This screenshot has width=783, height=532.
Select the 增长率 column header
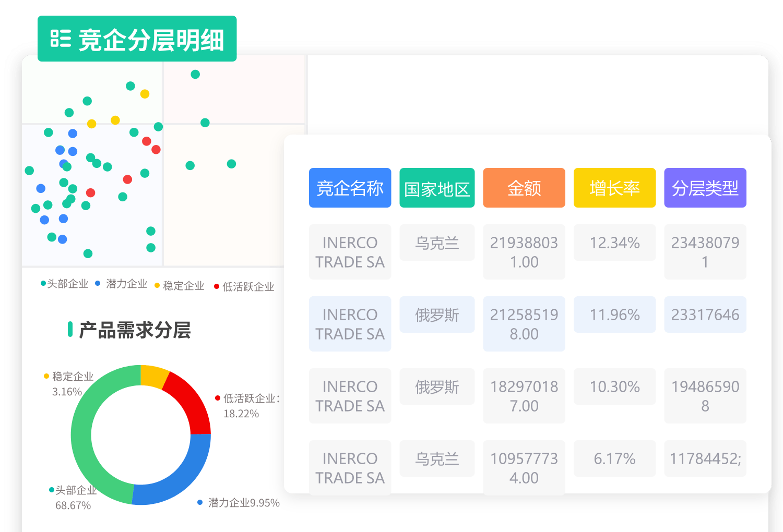coord(614,188)
